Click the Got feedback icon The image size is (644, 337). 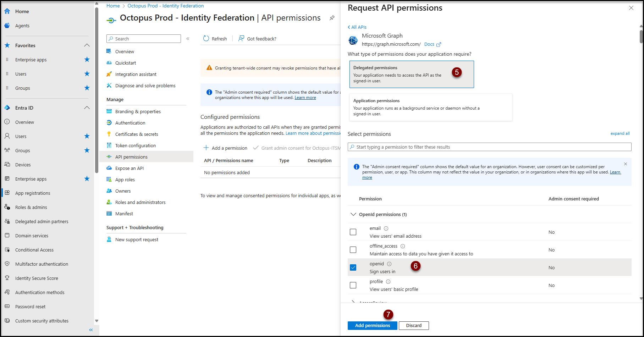[241, 39]
